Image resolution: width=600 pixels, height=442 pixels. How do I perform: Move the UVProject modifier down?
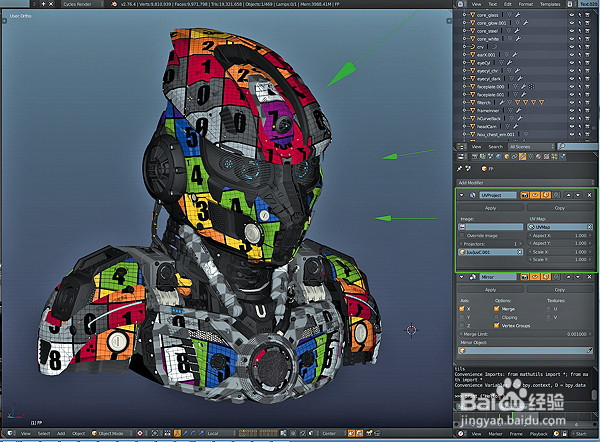(578, 195)
